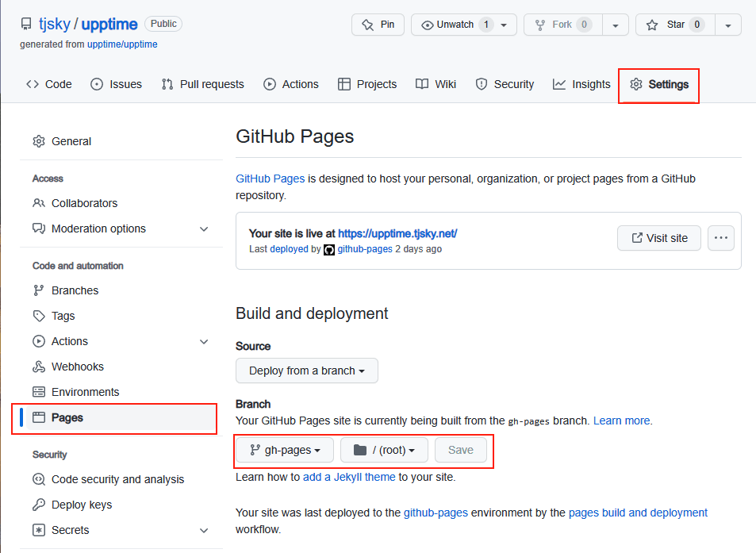This screenshot has height=553, width=756.
Task: Open the Insights tab
Action: tap(581, 84)
